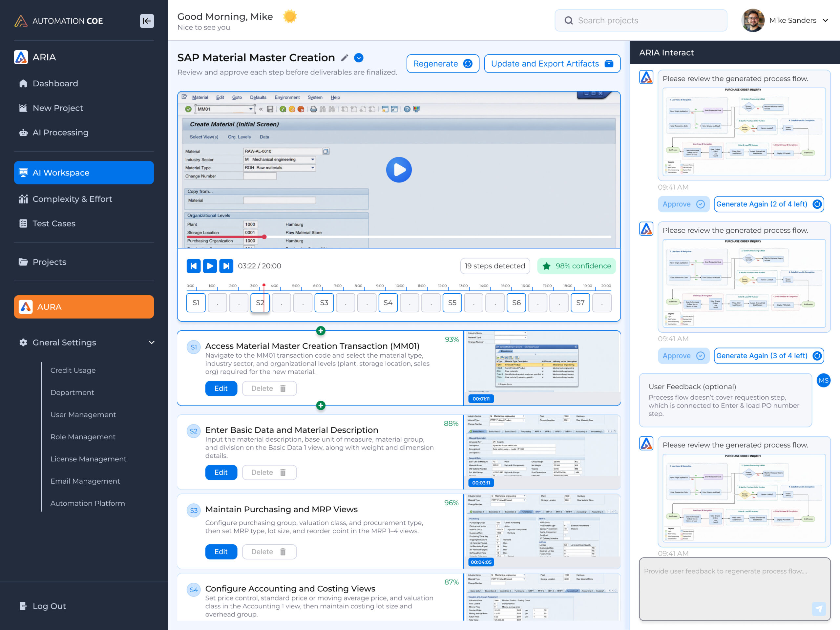Image resolution: width=840 pixels, height=630 pixels.
Task: Delete step S1 Access Material Master
Action: click(269, 388)
